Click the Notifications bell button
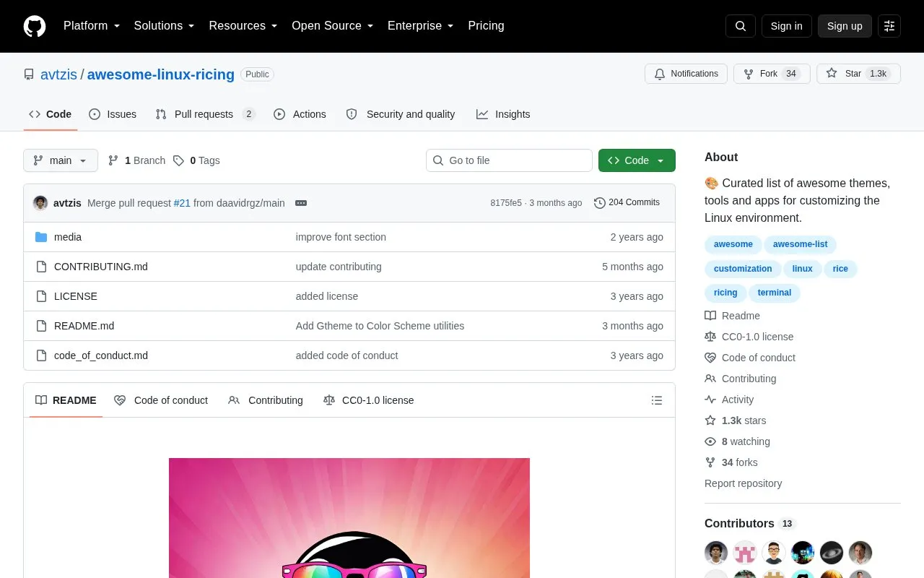Screen dimensions: 924x578 pyautogui.click(x=686, y=74)
